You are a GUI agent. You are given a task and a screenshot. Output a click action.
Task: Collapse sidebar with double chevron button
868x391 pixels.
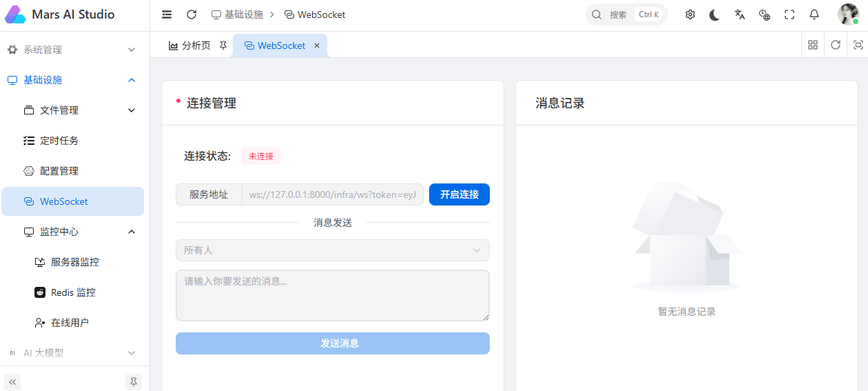pyautogui.click(x=12, y=381)
